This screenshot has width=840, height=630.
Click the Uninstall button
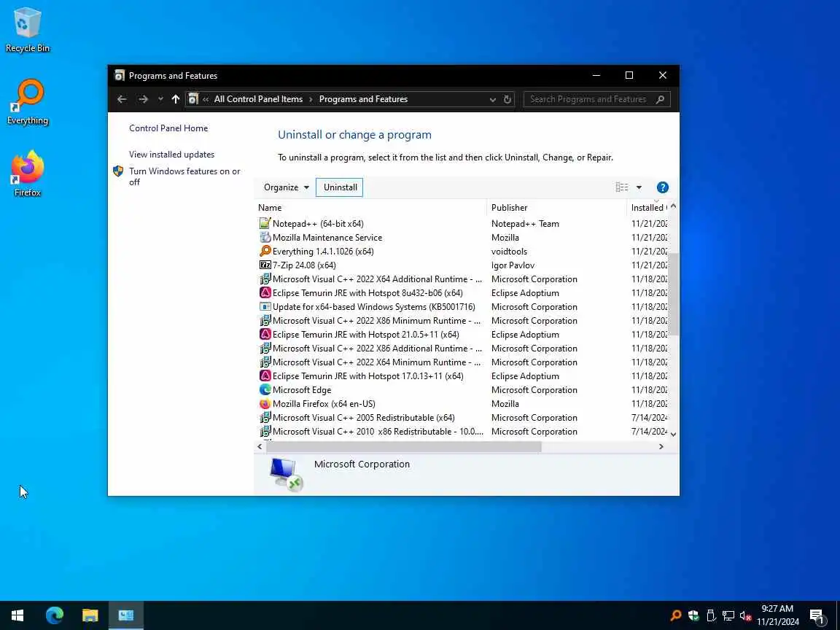(x=340, y=187)
